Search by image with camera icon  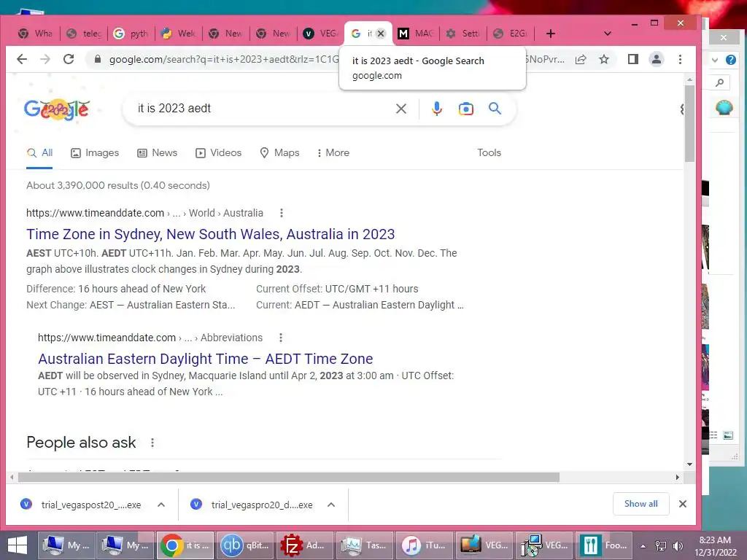click(x=466, y=109)
